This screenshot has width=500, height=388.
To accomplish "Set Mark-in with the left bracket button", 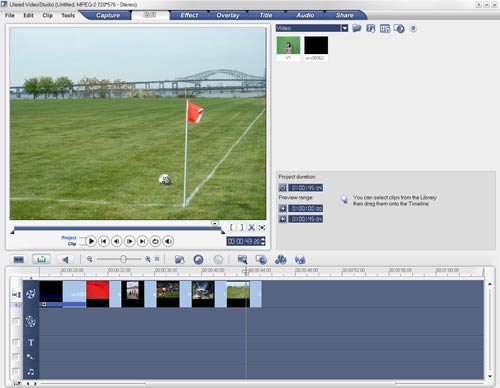I will [x=231, y=227].
